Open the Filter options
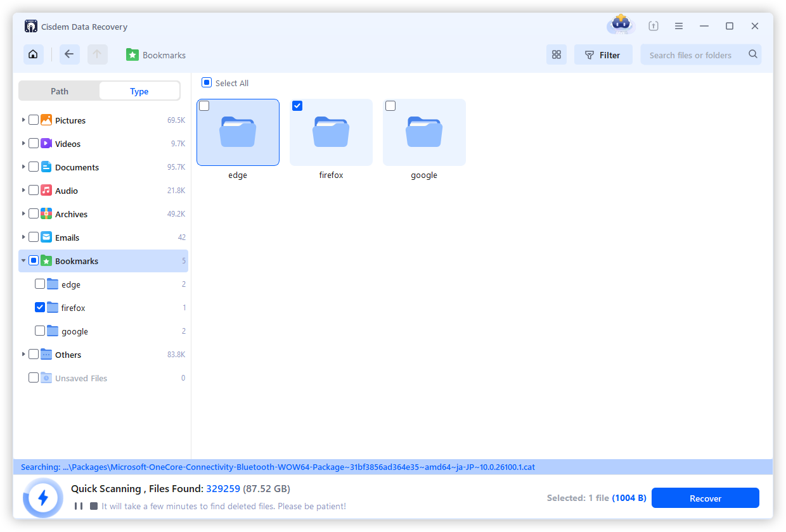786x532 pixels. (603, 54)
